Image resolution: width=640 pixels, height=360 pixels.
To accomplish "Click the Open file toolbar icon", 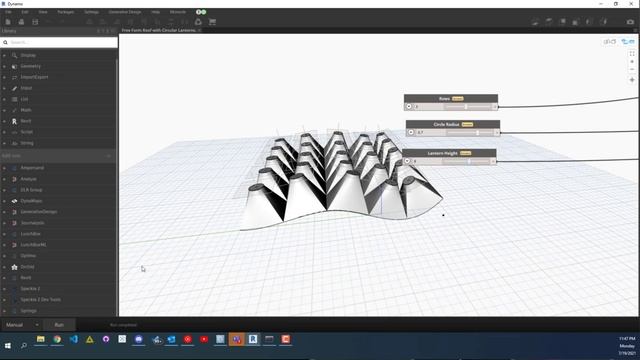I will coord(21,22).
